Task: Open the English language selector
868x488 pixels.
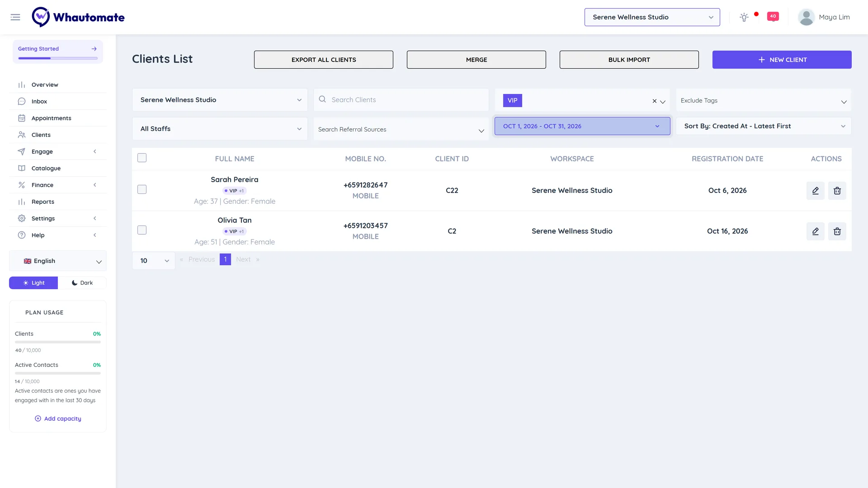Action: [58, 261]
